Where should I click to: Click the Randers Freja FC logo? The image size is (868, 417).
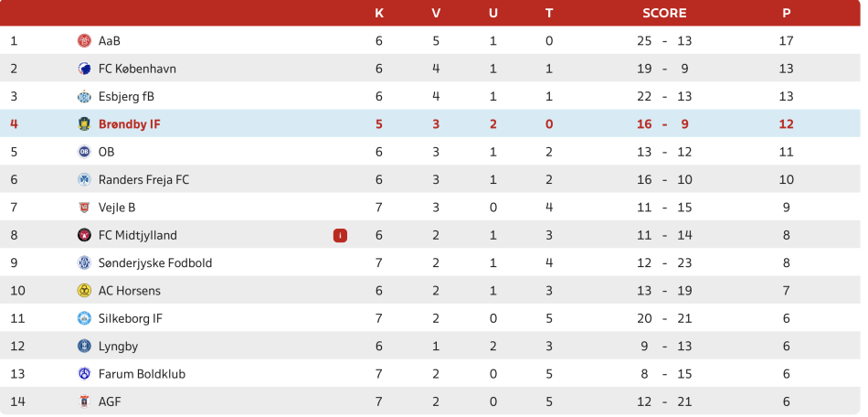point(84,180)
